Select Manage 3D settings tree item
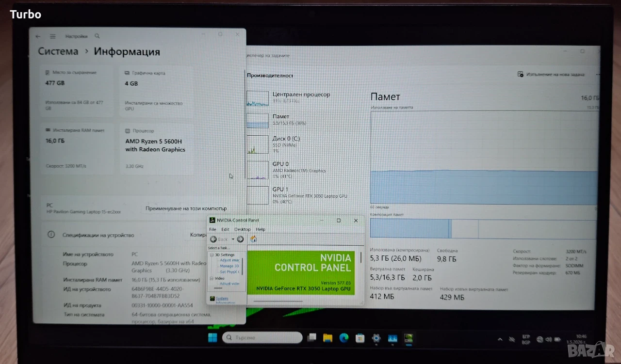Screen dimensions: 621x364 pos(229,266)
